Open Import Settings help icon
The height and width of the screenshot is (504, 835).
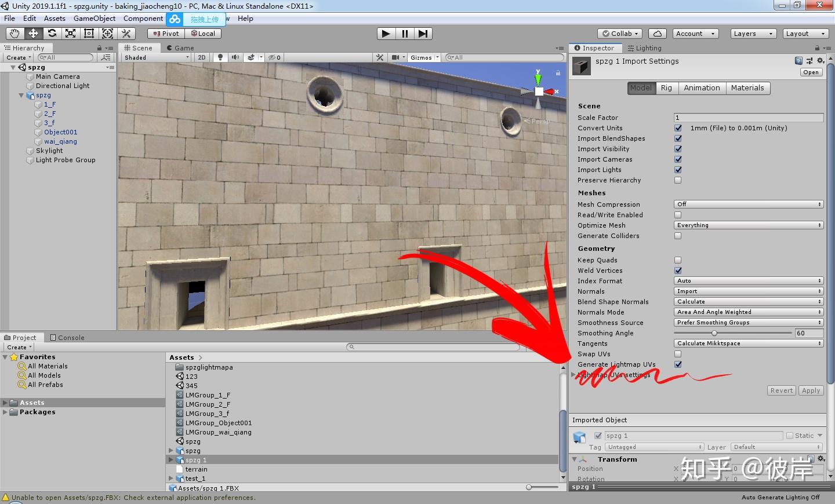798,61
